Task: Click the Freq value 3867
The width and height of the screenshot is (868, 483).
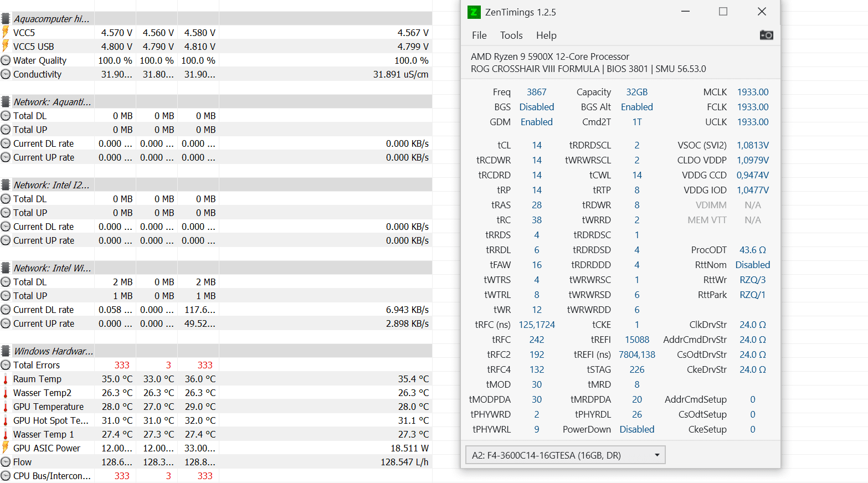Action: tap(536, 92)
